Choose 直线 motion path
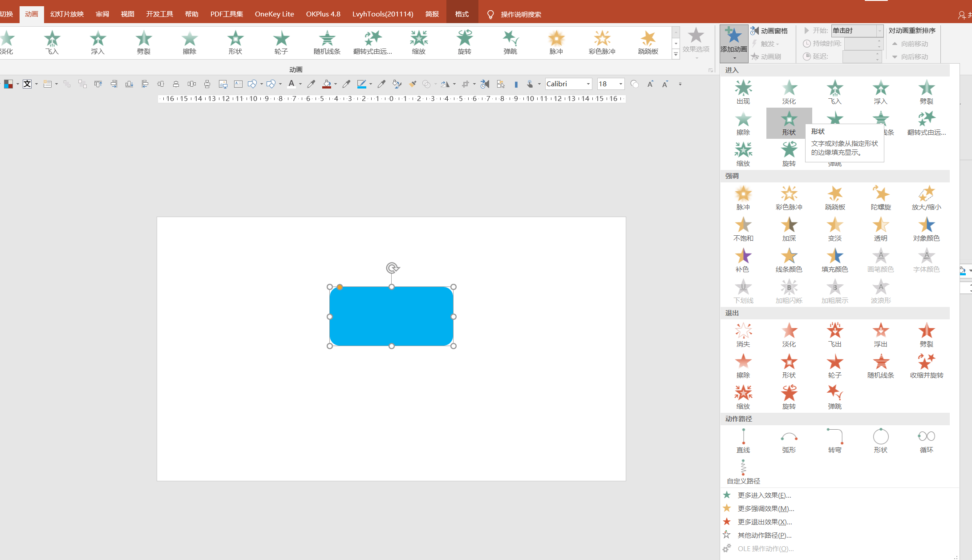Screen dimensions: 972x560 pyautogui.click(x=743, y=441)
